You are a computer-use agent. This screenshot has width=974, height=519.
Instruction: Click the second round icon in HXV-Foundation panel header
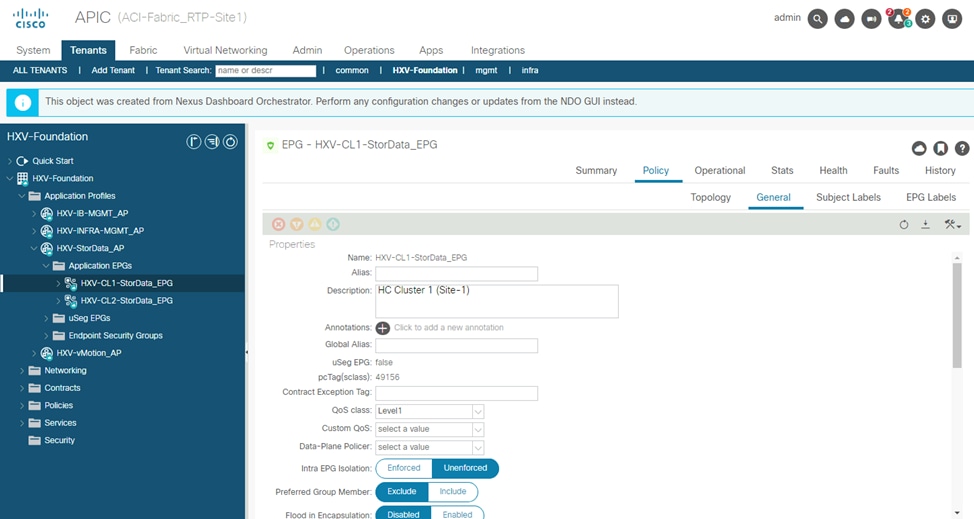[x=212, y=142]
